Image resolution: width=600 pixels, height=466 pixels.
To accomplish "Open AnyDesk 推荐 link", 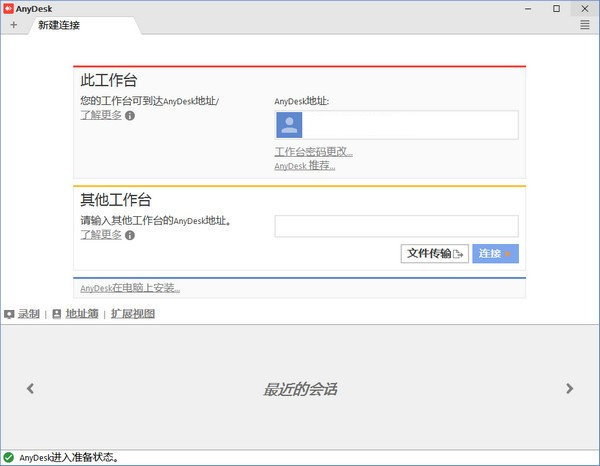I will tap(305, 166).
